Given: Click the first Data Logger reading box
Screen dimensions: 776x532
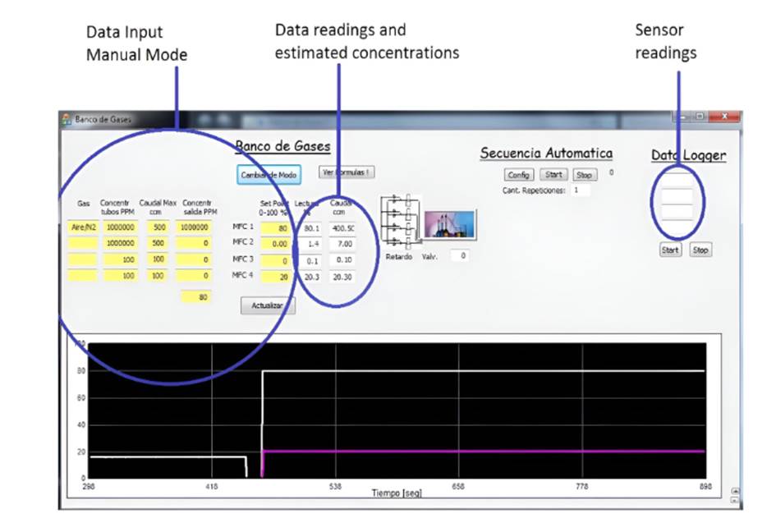Looking at the screenshot, I should 677,181.
